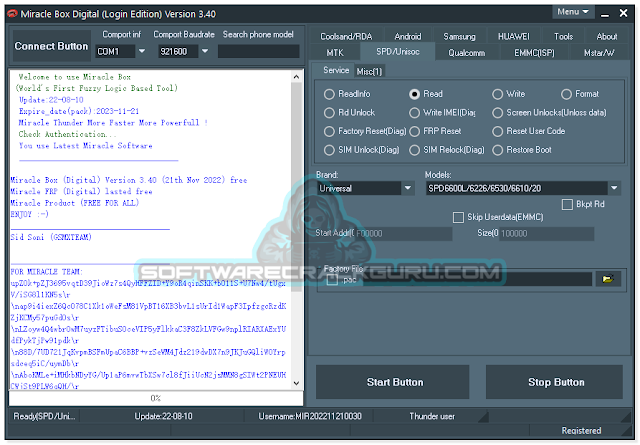Screen dimensions: 640x445
Task: Expand the Comport inf COM1 dropdown
Action: click(142, 51)
